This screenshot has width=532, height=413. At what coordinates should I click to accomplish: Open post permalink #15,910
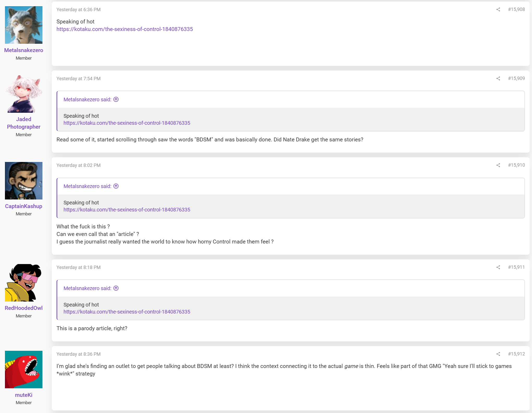[x=516, y=165]
